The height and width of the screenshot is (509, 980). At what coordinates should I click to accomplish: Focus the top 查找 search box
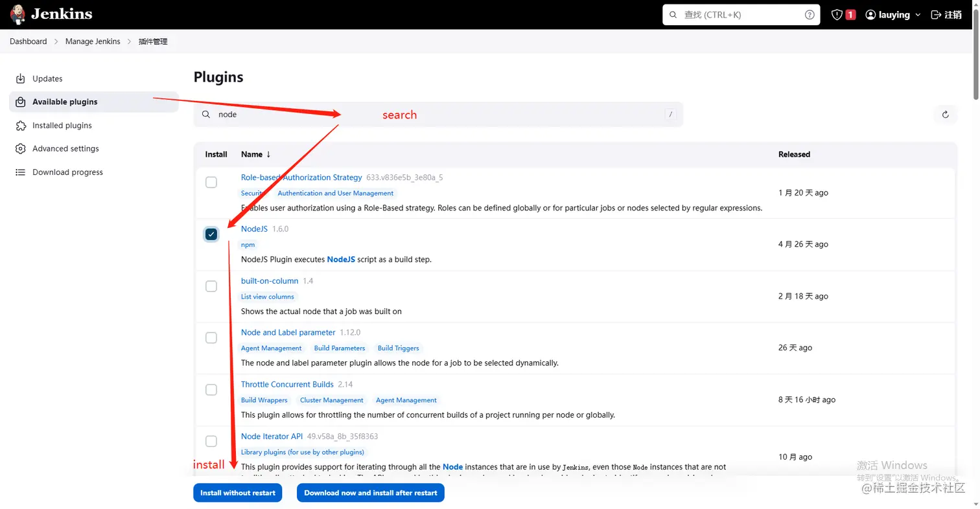(741, 15)
